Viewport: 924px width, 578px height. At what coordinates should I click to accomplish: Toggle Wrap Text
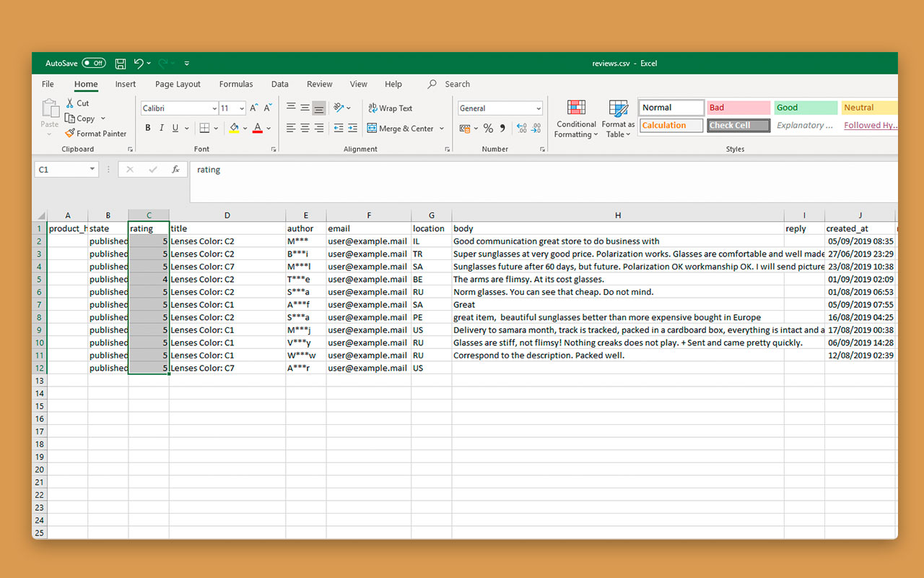(x=391, y=108)
